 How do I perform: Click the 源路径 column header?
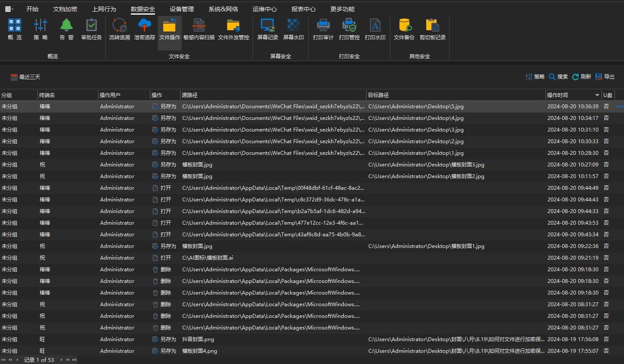click(x=273, y=95)
